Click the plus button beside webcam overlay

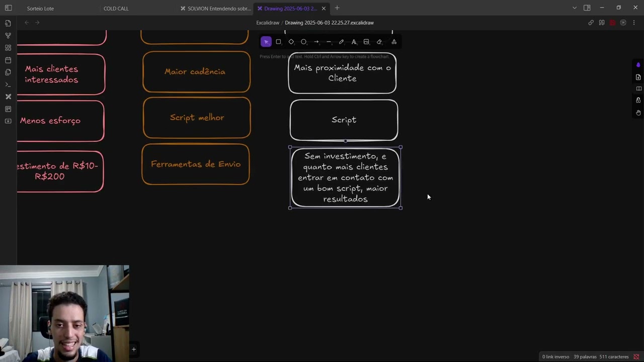[133, 349]
